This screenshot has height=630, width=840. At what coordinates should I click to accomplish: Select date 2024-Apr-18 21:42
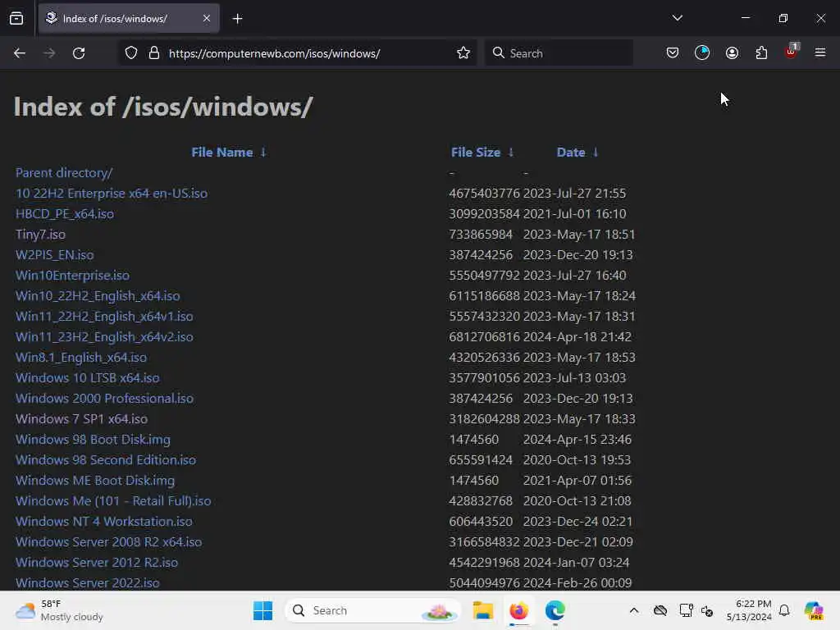[x=577, y=337]
